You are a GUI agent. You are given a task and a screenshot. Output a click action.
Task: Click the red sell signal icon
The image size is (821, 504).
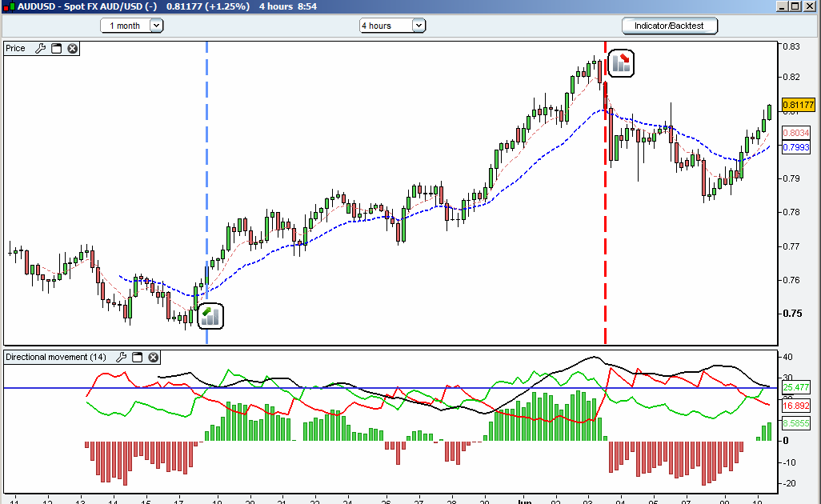pyautogui.click(x=621, y=63)
